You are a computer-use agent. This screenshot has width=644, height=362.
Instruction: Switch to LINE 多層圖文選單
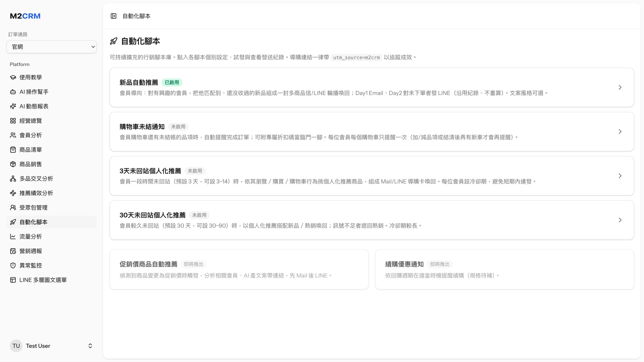(x=52, y=280)
